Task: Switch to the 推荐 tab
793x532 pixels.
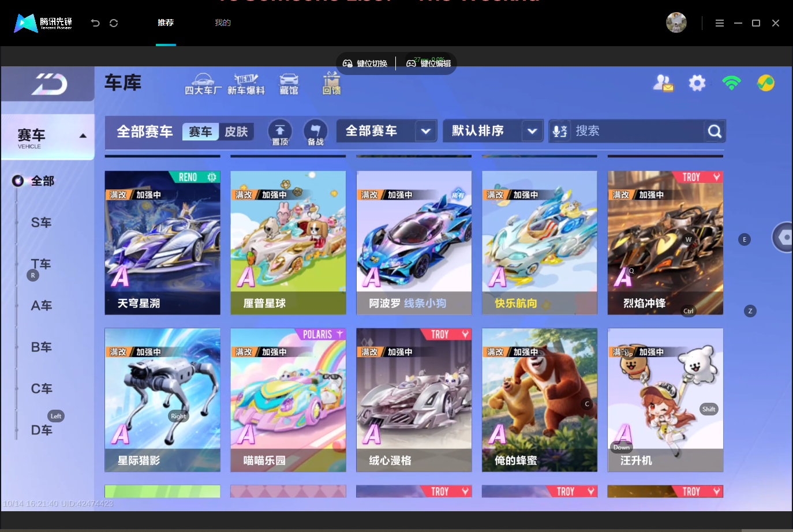Action: click(166, 23)
